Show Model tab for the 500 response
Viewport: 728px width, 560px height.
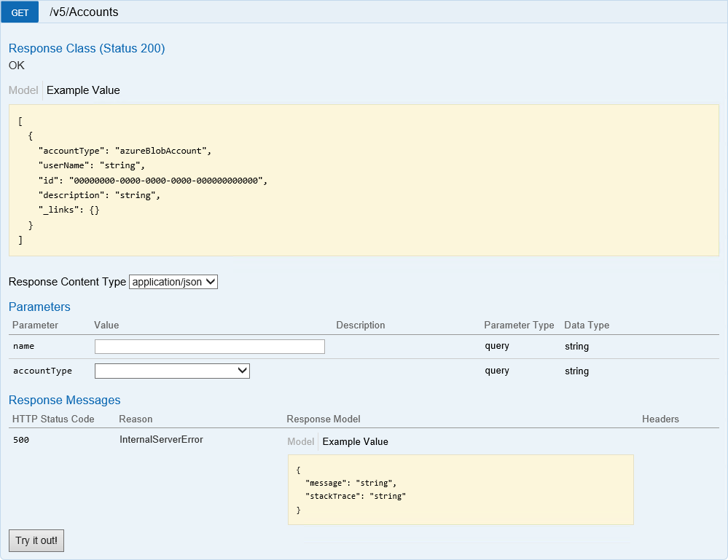coord(300,441)
